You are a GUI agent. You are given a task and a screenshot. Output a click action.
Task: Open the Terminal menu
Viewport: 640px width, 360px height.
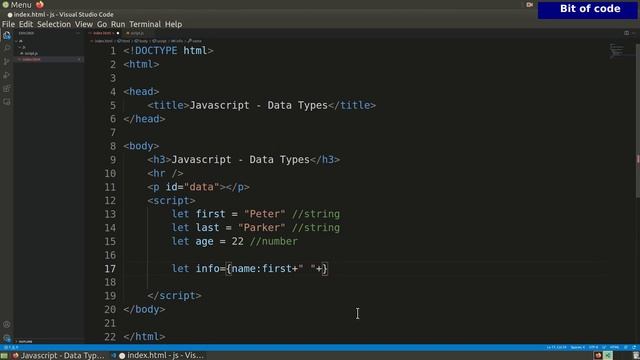pos(145,24)
